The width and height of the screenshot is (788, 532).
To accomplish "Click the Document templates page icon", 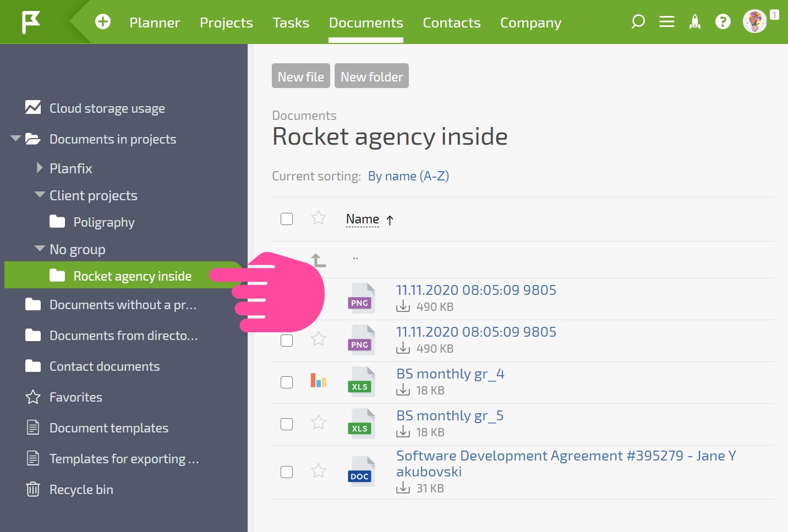I will click(33, 427).
